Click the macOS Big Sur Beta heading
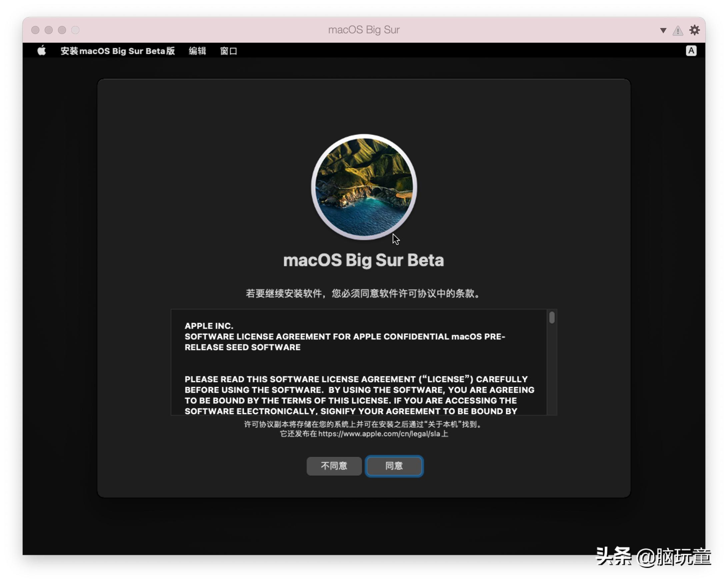728x583 pixels. pos(363,260)
